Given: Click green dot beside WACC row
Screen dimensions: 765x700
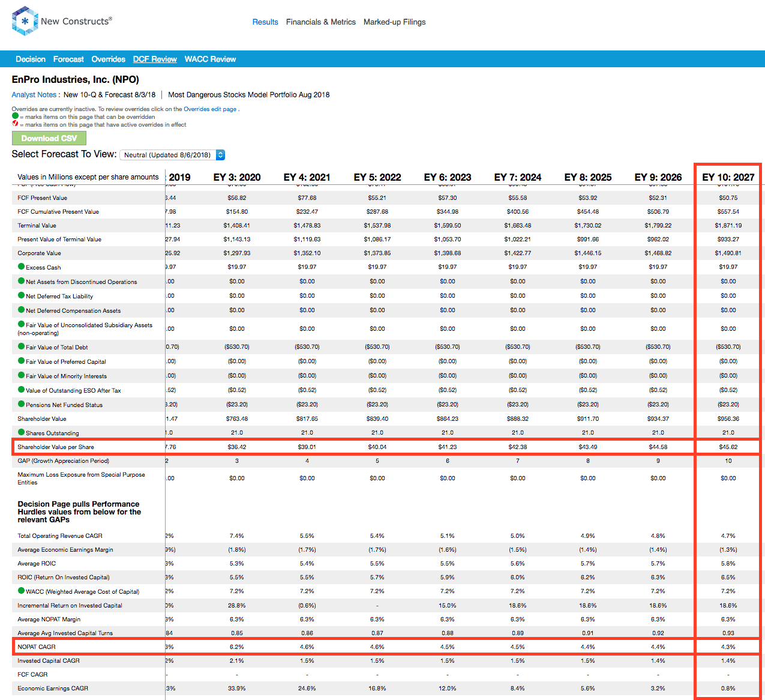Looking at the screenshot, I should (21, 591).
